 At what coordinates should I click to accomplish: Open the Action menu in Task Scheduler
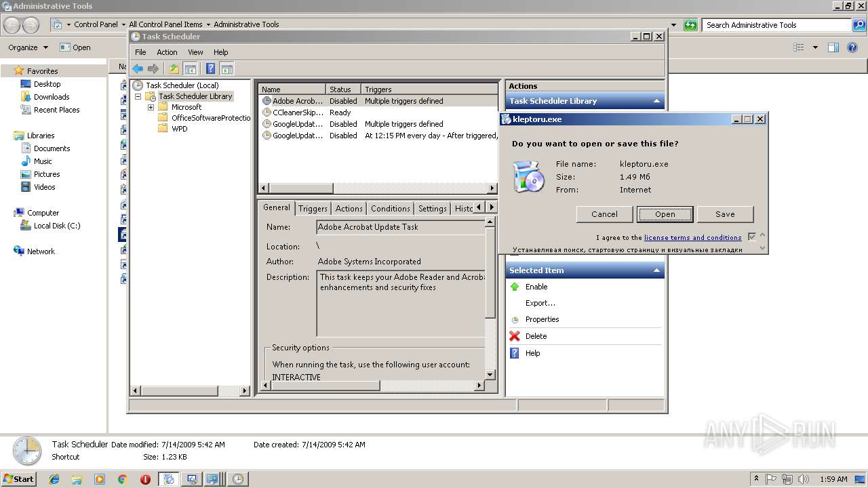(x=167, y=52)
